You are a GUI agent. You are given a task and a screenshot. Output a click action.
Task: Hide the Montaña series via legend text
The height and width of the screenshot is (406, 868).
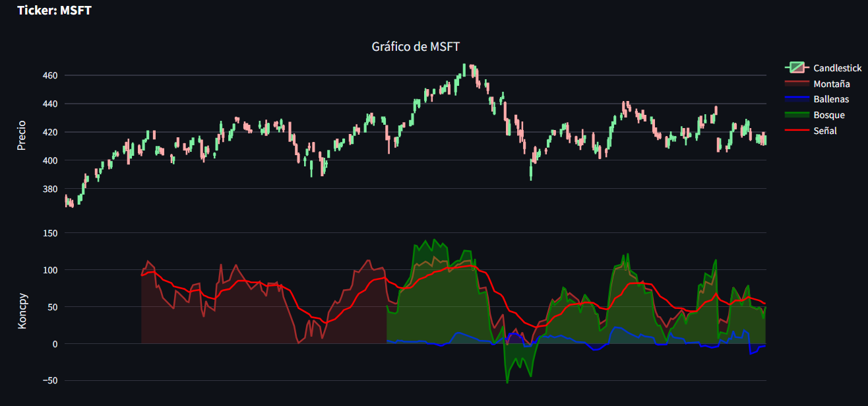click(x=831, y=84)
